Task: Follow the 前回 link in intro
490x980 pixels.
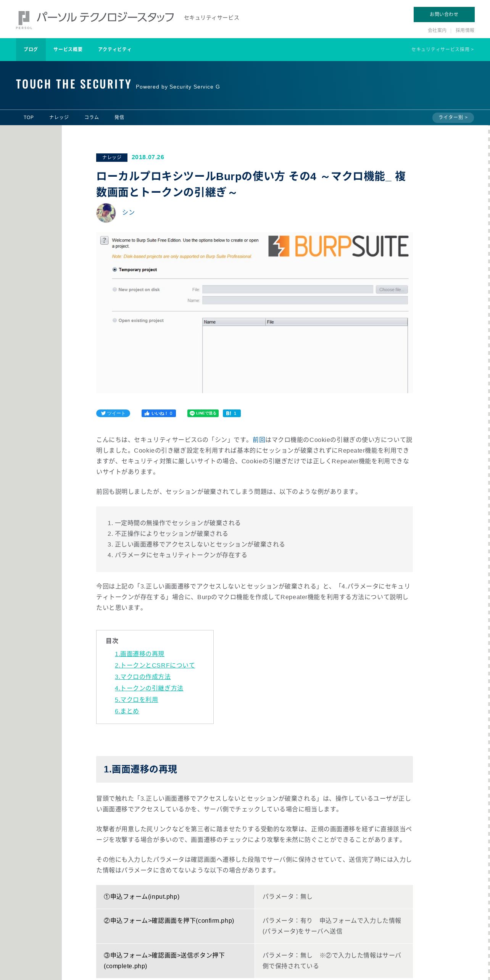Action: [259, 440]
